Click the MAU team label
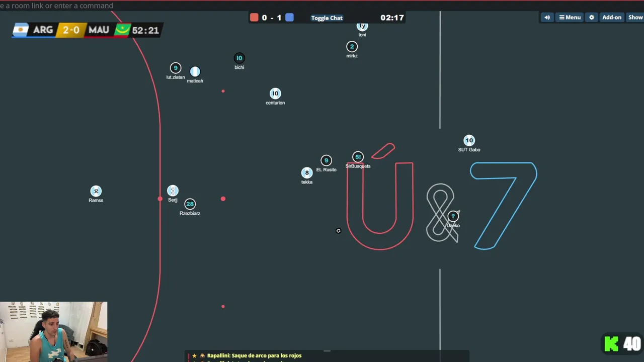The image size is (644, 362). pyautogui.click(x=99, y=30)
